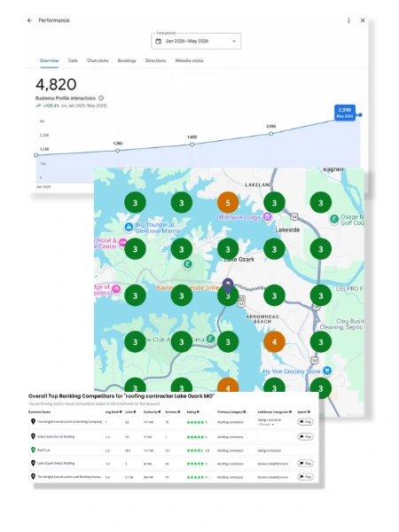Screen dimensions: 399x532
Task: Flag The Wright Construction & Roofing Company
Action: click(305, 422)
